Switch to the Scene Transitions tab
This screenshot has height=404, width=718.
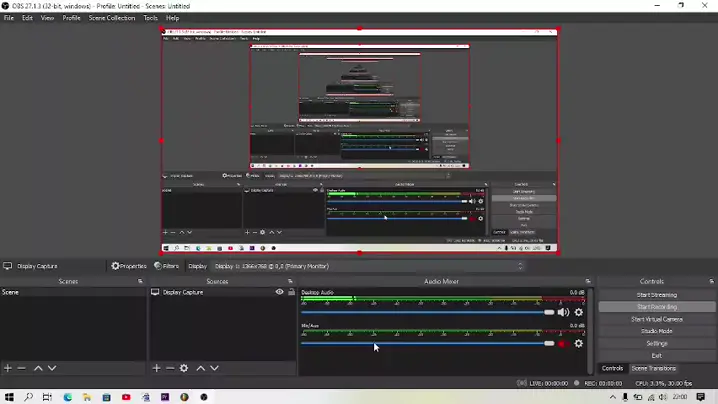[x=653, y=368]
